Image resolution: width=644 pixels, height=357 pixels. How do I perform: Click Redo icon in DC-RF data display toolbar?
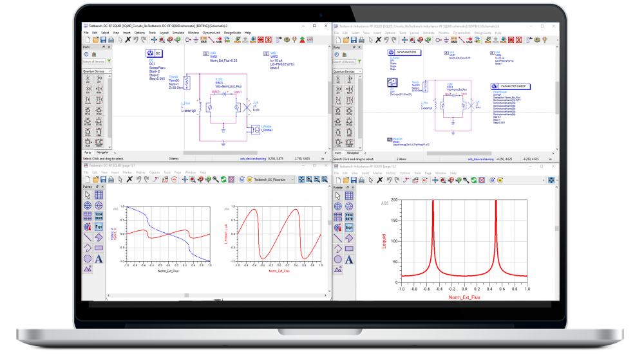coord(146,179)
